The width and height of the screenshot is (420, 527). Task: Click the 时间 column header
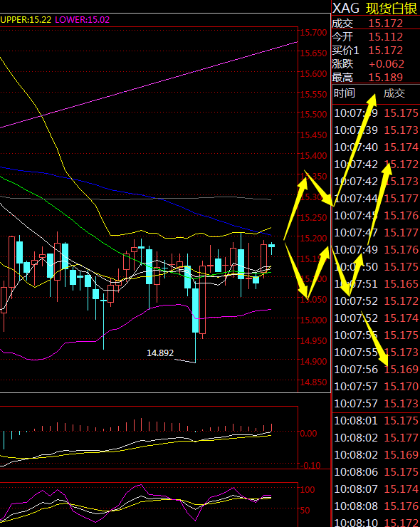click(345, 93)
